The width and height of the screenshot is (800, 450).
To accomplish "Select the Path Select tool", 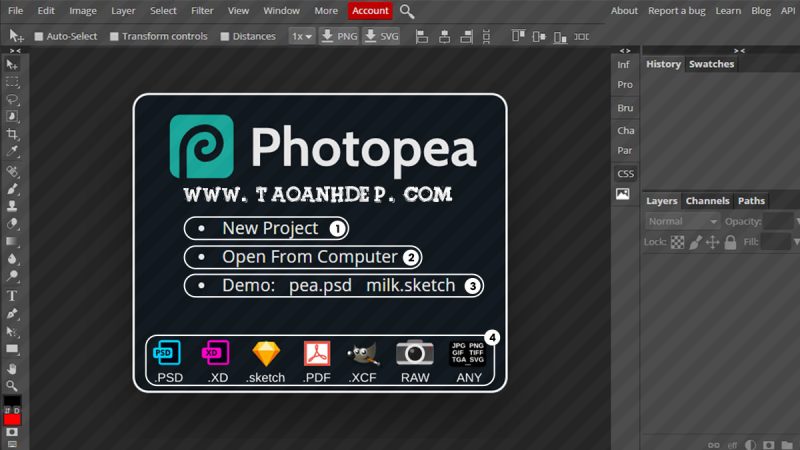I will (12, 332).
